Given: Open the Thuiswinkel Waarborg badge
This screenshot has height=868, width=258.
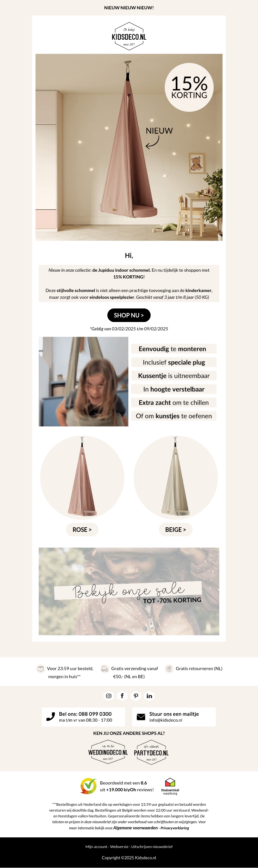Looking at the screenshot, I should pos(170,786).
